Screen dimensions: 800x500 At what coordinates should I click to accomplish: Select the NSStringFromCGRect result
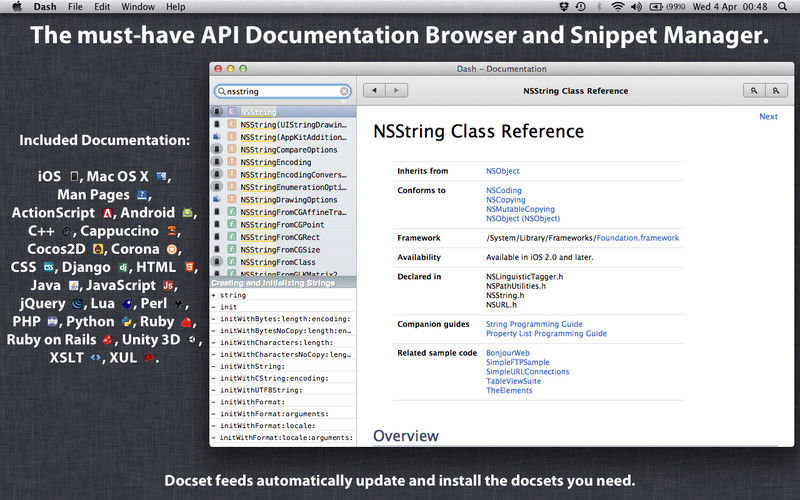pos(283,237)
